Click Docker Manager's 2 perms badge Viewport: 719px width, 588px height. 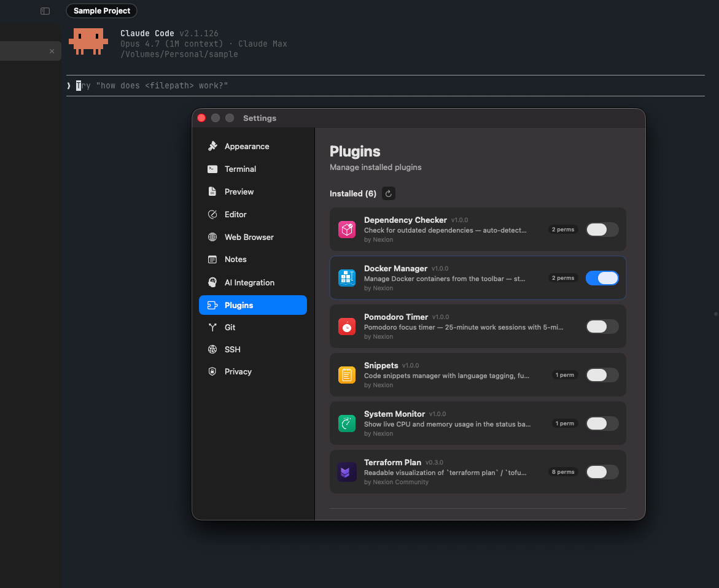[563, 278]
